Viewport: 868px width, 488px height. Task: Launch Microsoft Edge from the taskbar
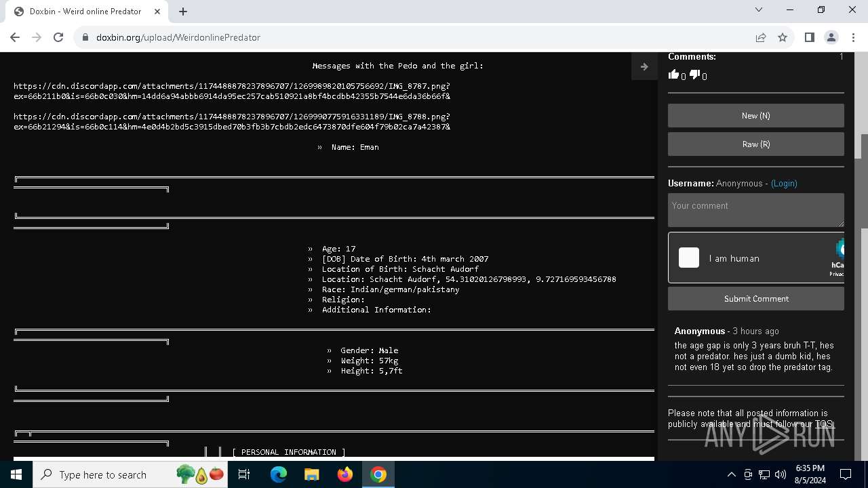pos(279,474)
